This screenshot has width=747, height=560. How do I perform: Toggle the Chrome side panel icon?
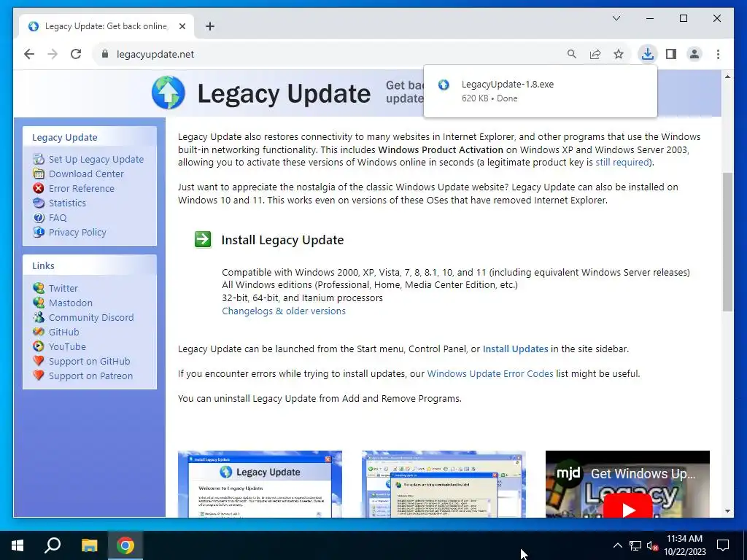[x=671, y=54]
